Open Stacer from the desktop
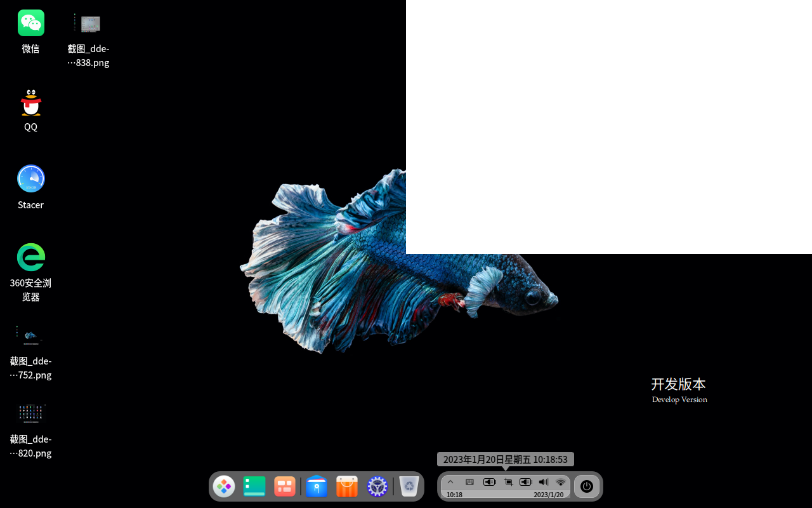Viewport: 812px width, 508px height. [x=30, y=178]
